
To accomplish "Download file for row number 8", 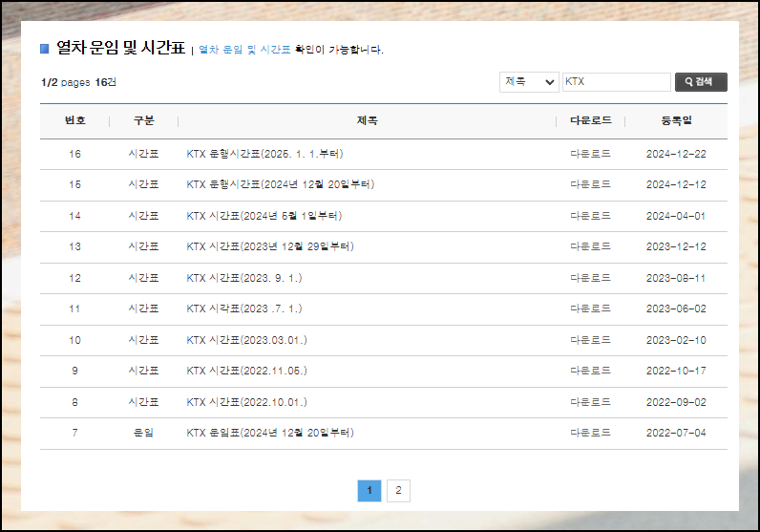I will (590, 402).
